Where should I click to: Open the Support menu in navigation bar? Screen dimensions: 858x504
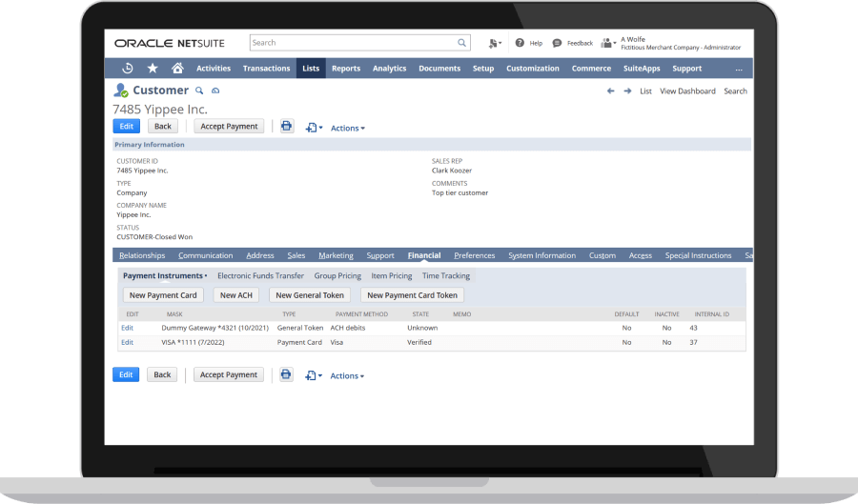(x=686, y=69)
